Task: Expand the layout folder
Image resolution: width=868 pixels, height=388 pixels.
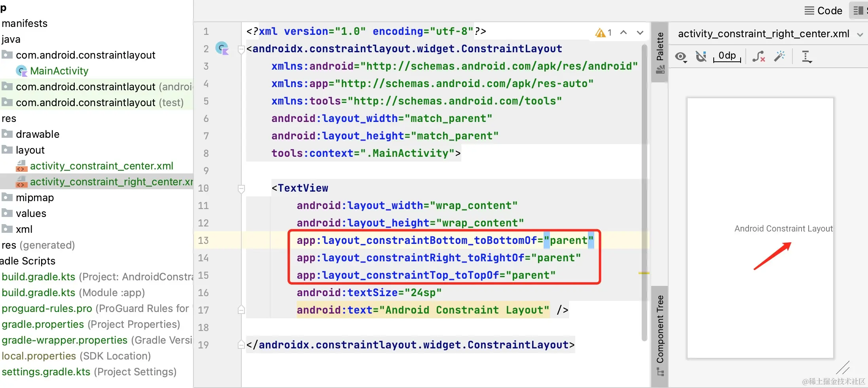Action: 30,150
